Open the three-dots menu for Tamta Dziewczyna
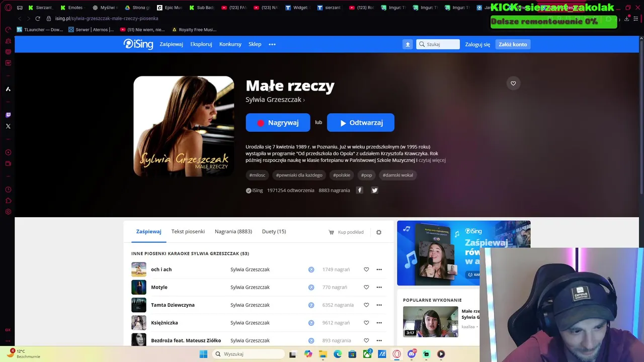Viewport: 644px width, 362px height. coord(379,305)
